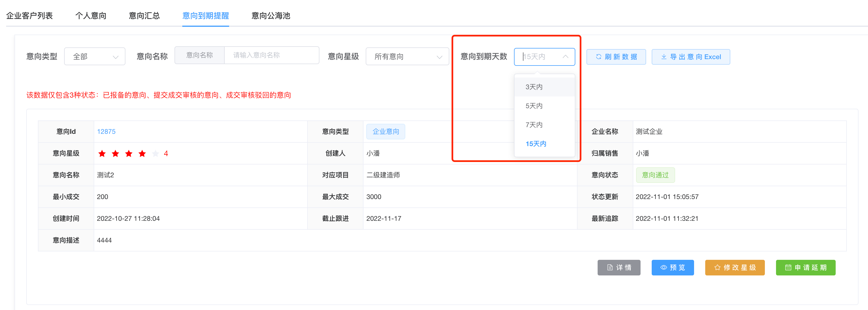Choose the 7天内 option

click(x=534, y=125)
